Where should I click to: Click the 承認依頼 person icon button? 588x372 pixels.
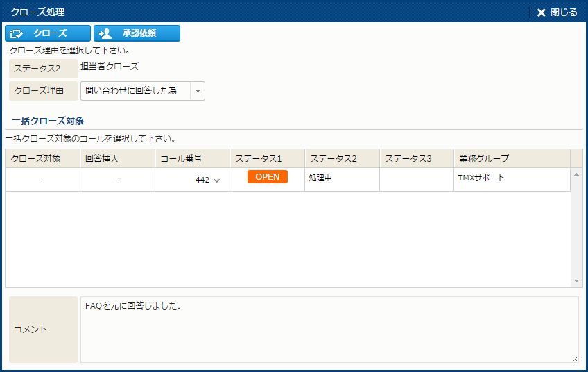[x=137, y=33]
